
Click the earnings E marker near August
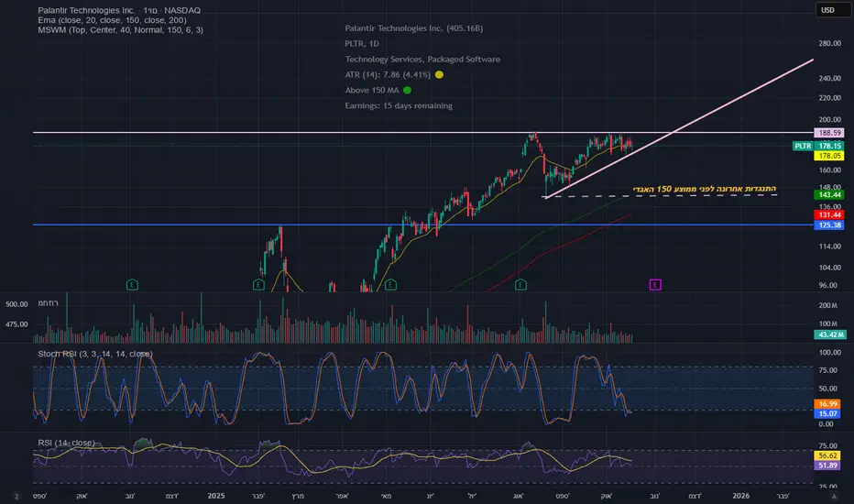click(x=520, y=284)
